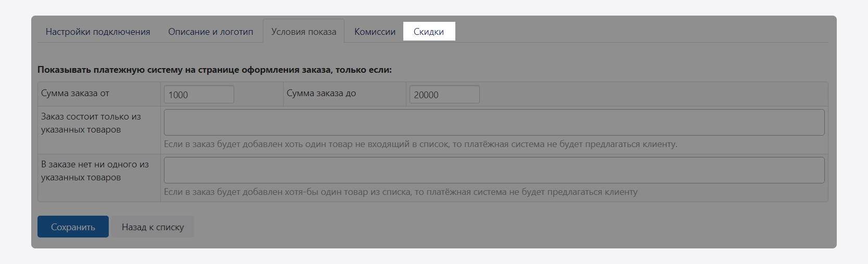Viewport: 868px width, 264px height.
Task: Click the Сумма заказа от label
Action: click(75, 94)
